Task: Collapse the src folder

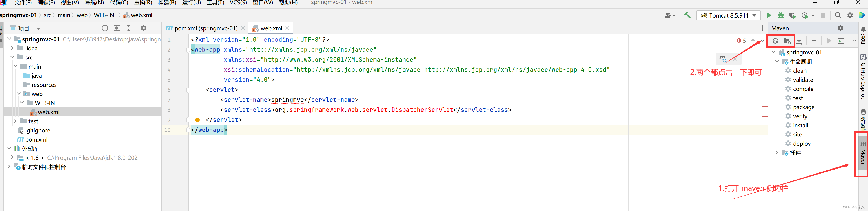Action: tap(12, 57)
